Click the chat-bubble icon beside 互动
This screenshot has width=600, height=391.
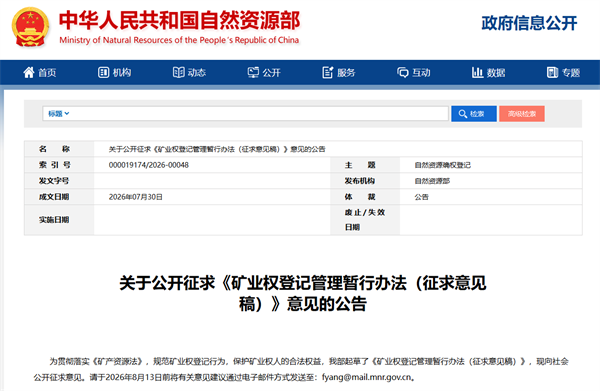point(403,72)
